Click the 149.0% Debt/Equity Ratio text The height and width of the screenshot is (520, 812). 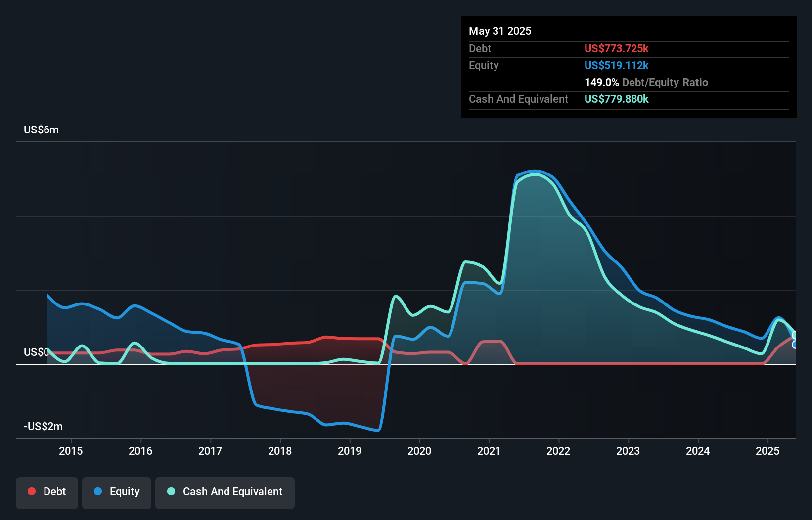point(646,82)
